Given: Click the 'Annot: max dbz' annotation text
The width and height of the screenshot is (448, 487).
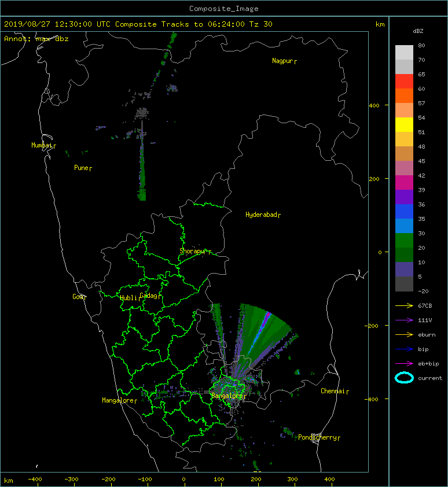Looking at the screenshot, I should point(36,39).
